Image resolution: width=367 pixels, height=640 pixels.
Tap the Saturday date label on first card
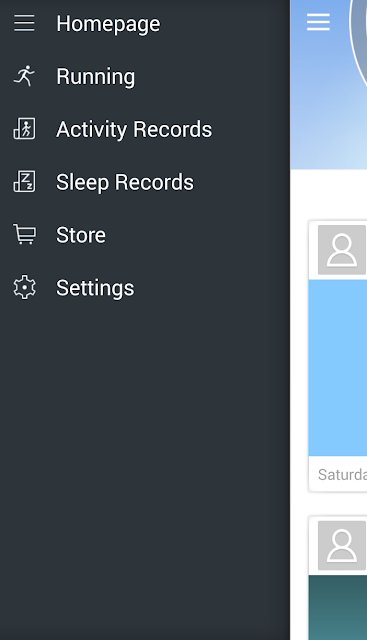(x=342, y=474)
